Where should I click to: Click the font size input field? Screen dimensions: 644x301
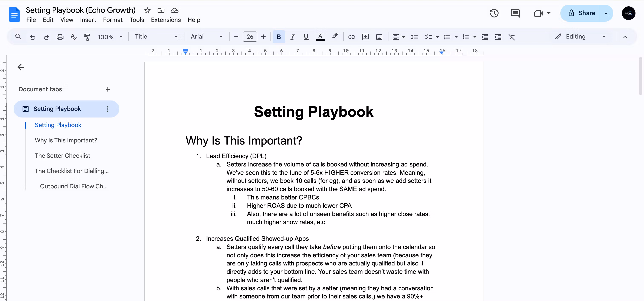click(x=250, y=37)
